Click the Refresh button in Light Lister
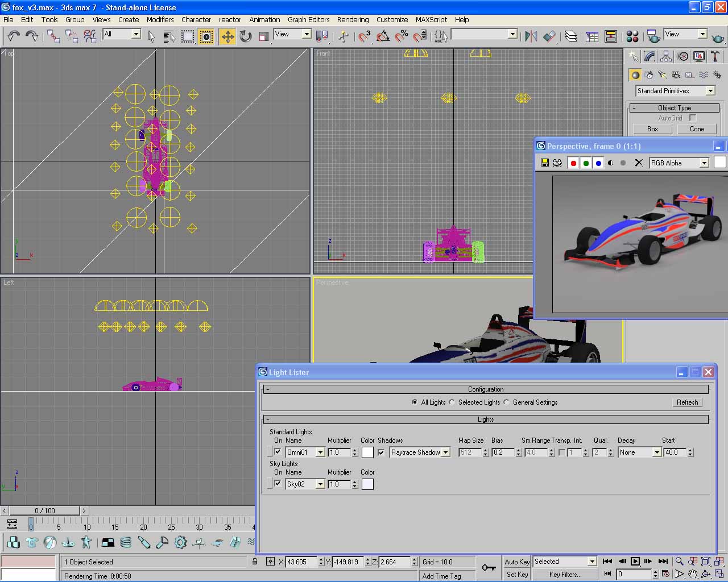The height and width of the screenshot is (582, 728). click(687, 402)
